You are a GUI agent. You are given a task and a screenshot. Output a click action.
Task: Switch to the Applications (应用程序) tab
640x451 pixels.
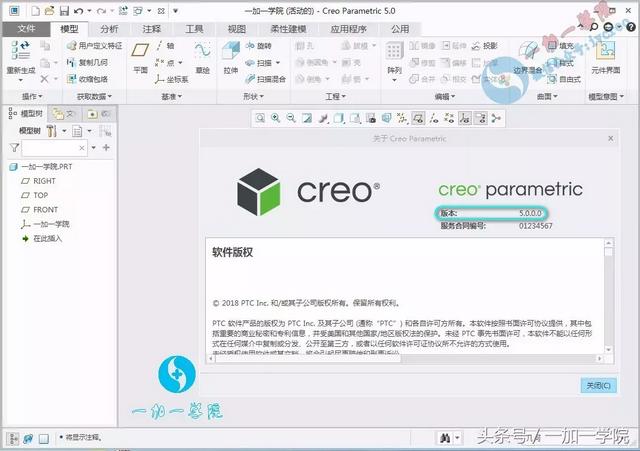[x=348, y=29]
